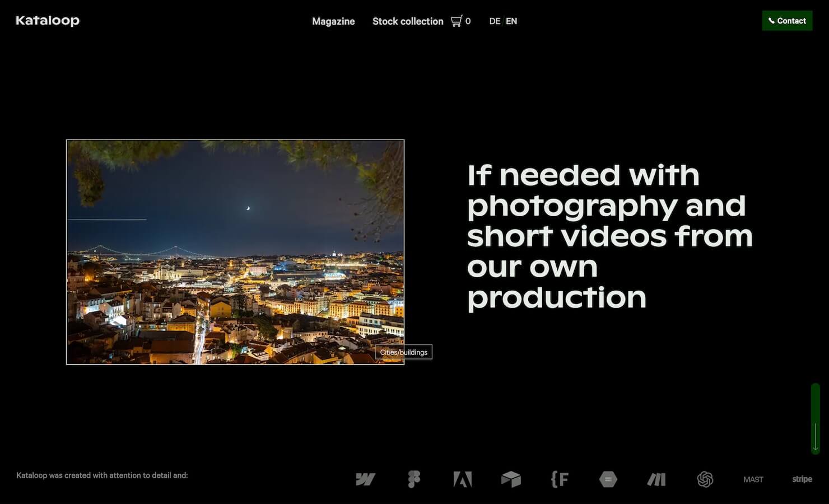Click the Stripe logo
Screen dimensions: 829x504
[802, 479]
